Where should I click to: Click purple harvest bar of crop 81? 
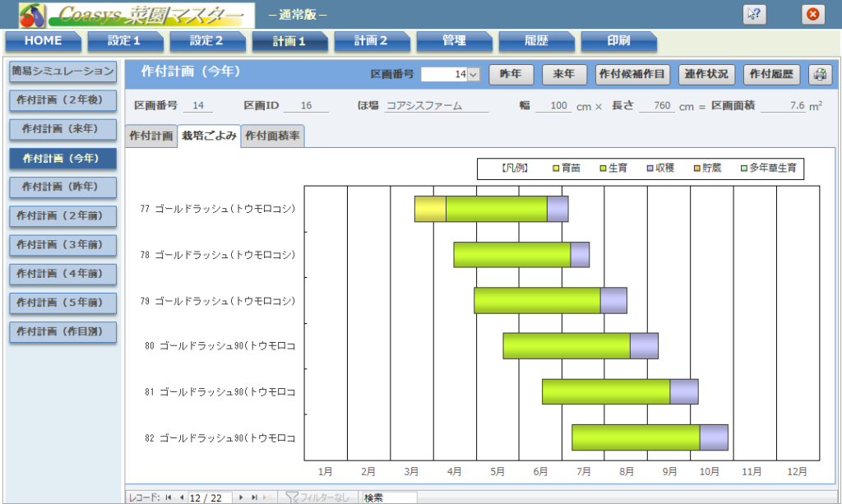[684, 392]
